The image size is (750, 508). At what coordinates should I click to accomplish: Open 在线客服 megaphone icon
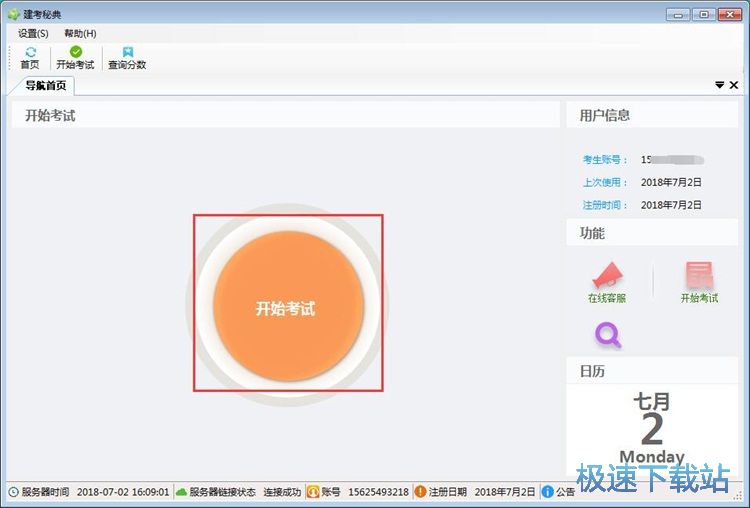coord(607,274)
